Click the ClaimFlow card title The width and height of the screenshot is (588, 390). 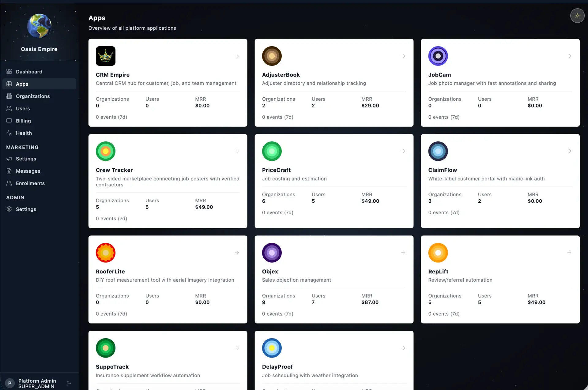tap(443, 170)
